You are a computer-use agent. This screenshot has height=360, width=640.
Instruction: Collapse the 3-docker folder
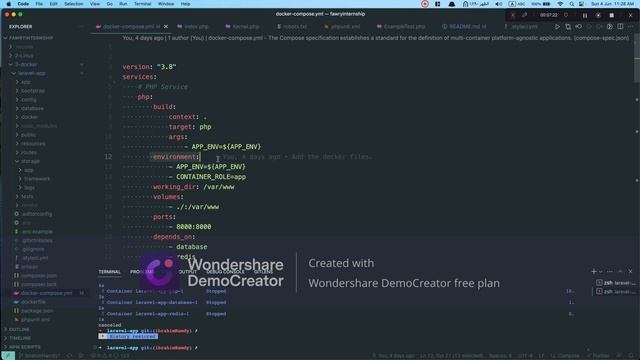26,64
